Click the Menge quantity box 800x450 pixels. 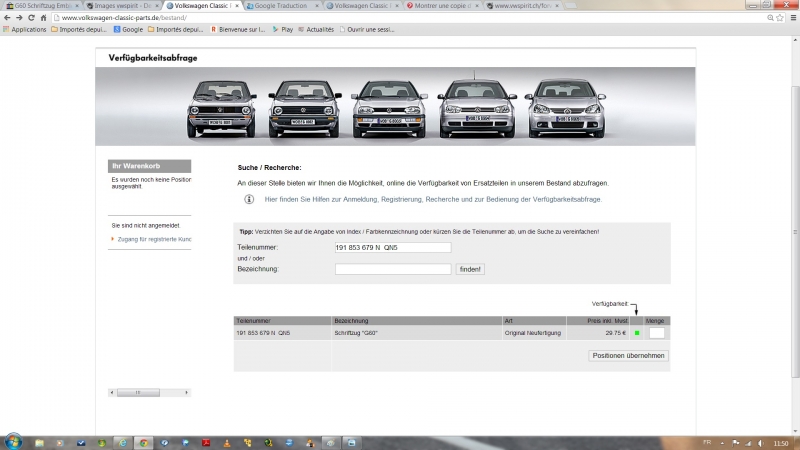[656, 333]
